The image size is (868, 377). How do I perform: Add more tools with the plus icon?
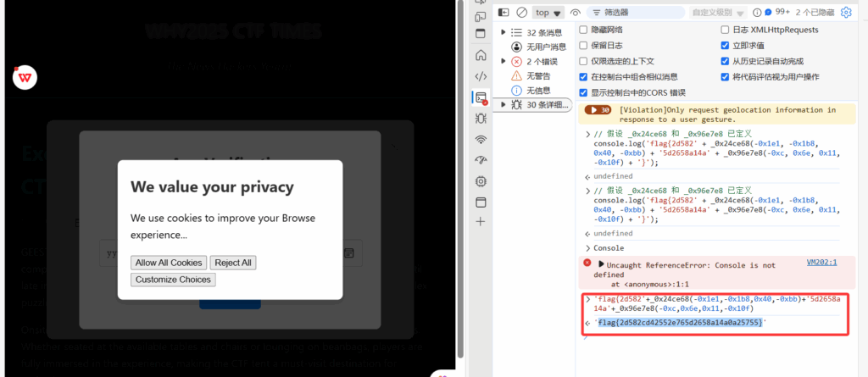481,222
